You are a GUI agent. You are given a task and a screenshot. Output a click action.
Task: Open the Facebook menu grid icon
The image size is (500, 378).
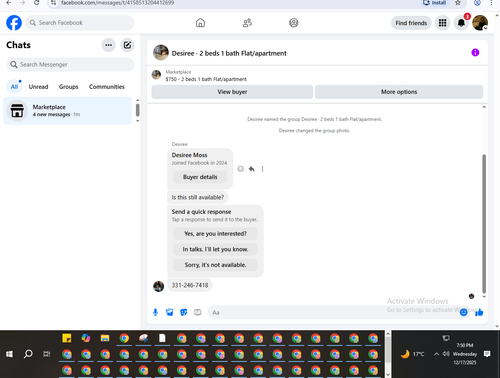pyautogui.click(x=442, y=23)
